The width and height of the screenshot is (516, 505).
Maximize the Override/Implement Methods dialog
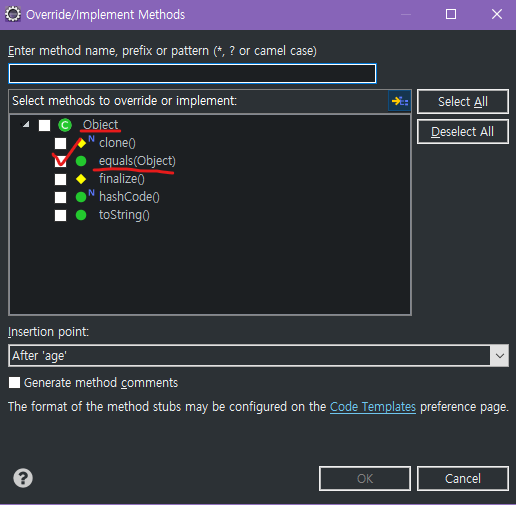(451, 14)
